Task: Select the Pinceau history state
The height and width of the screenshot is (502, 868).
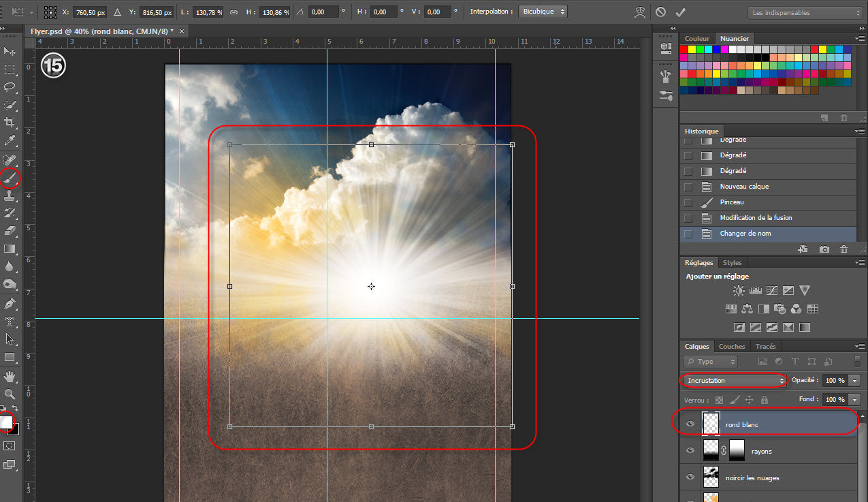Action: coord(732,202)
